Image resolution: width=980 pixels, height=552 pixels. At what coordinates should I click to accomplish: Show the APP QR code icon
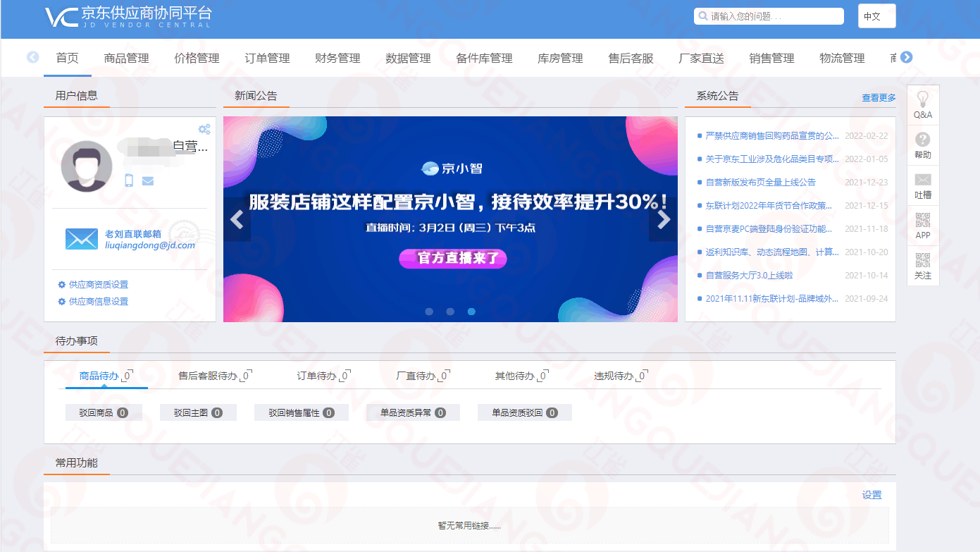click(923, 220)
